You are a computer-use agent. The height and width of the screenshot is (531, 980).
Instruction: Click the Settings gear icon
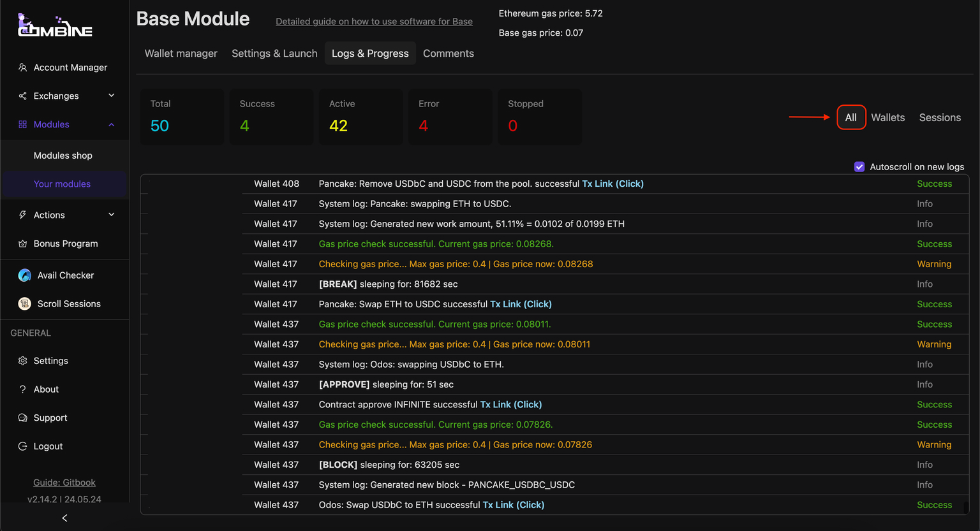(22, 361)
